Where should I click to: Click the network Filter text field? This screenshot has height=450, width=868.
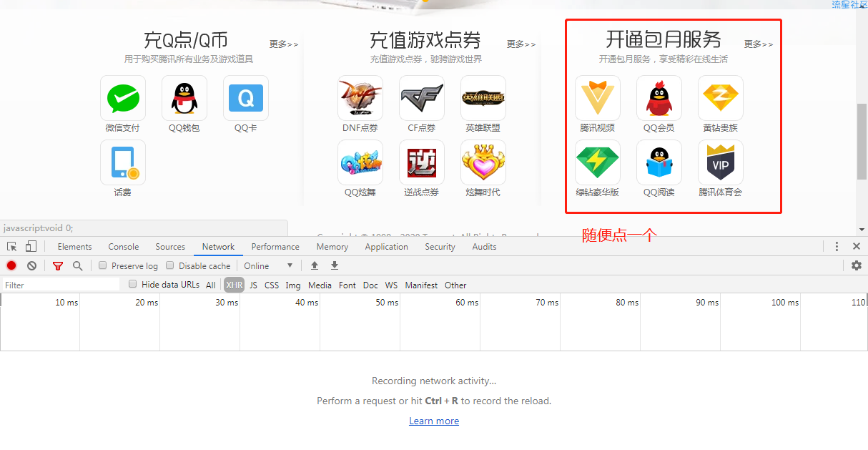(61, 285)
